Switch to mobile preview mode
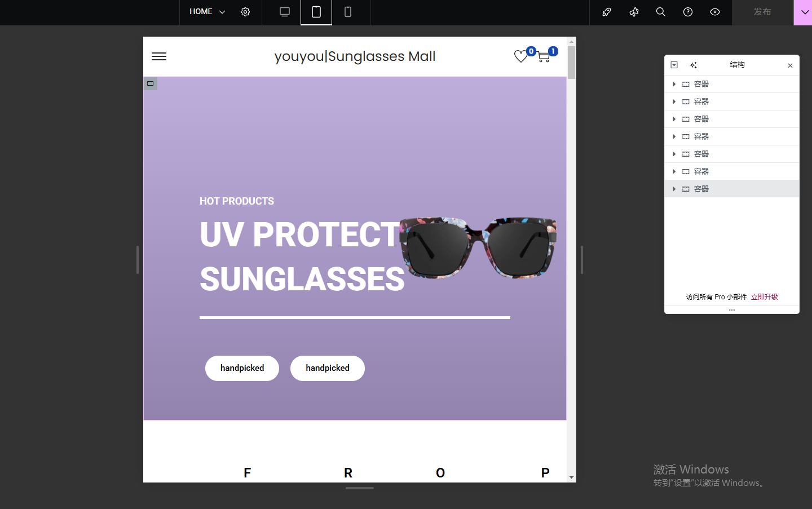The height and width of the screenshot is (509, 812). [348, 12]
